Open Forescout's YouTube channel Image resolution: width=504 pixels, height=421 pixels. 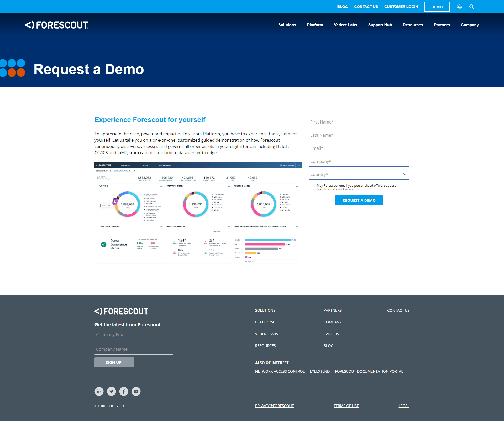click(136, 391)
